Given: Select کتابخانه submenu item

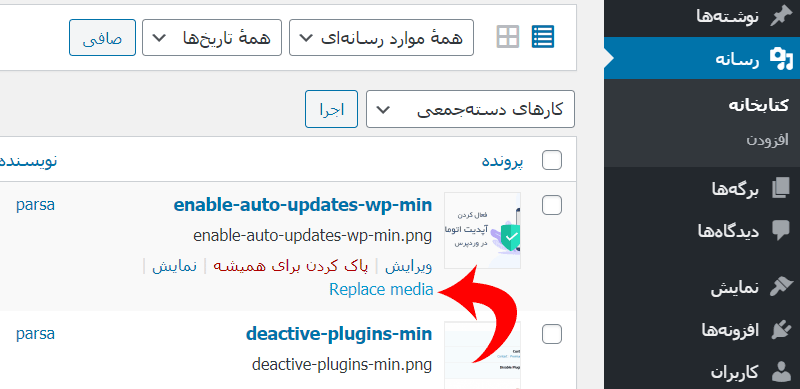Looking at the screenshot, I should (758, 106).
